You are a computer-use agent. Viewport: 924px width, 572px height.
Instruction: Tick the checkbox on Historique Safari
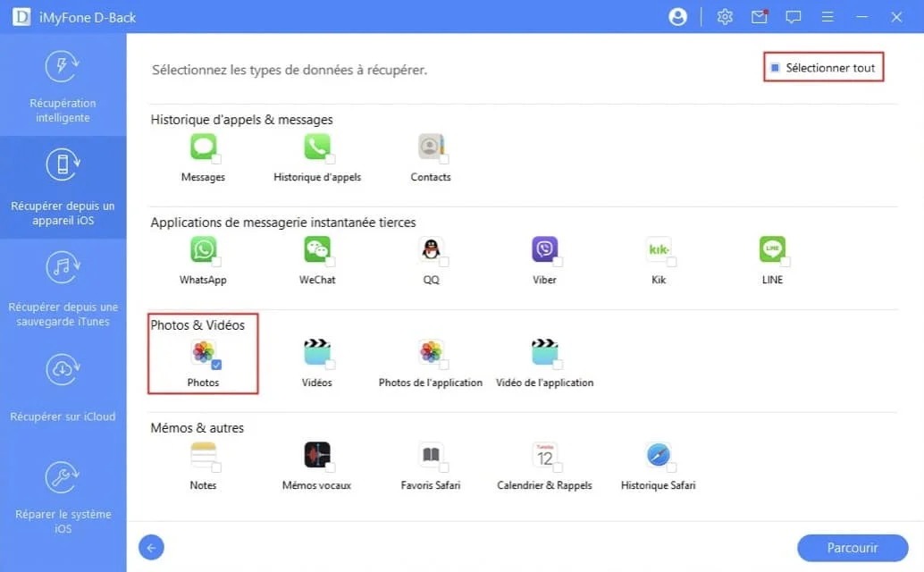pyautogui.click(x=672, y=467)
